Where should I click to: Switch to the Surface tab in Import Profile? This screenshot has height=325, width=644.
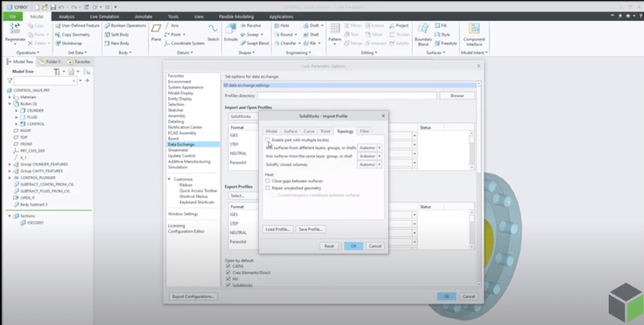coord(290,131)
